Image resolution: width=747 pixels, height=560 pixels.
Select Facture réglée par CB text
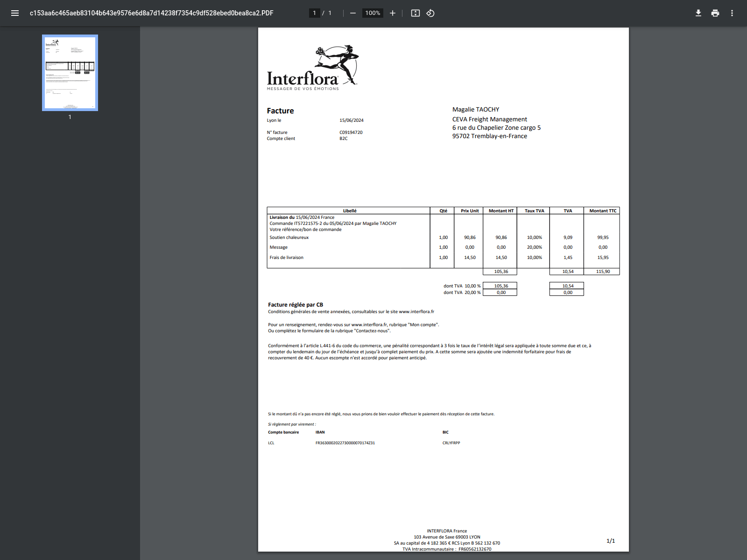[296, 305]
